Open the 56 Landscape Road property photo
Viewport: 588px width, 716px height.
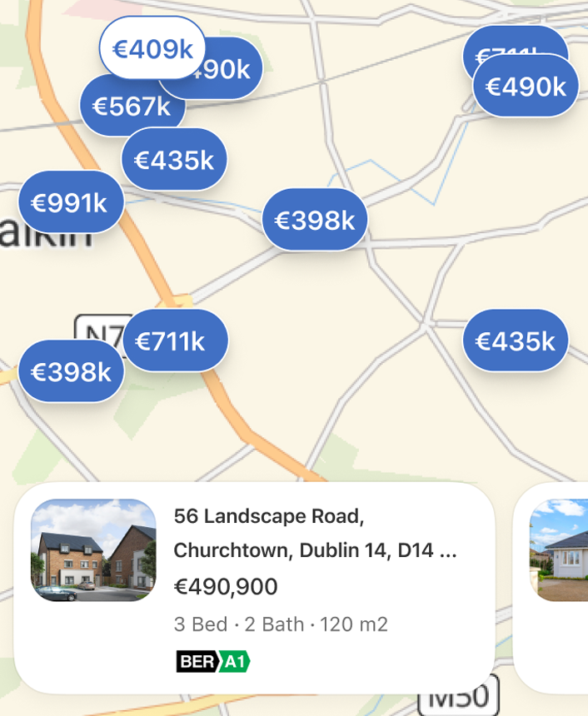pos(93,550)
